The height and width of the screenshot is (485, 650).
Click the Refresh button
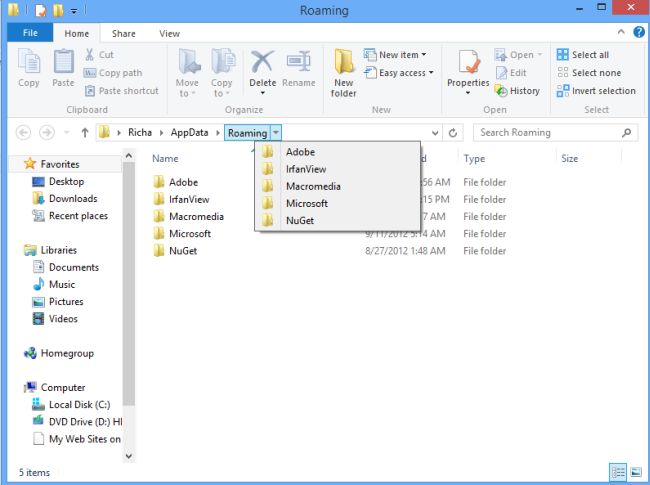(x=453, y=133)
